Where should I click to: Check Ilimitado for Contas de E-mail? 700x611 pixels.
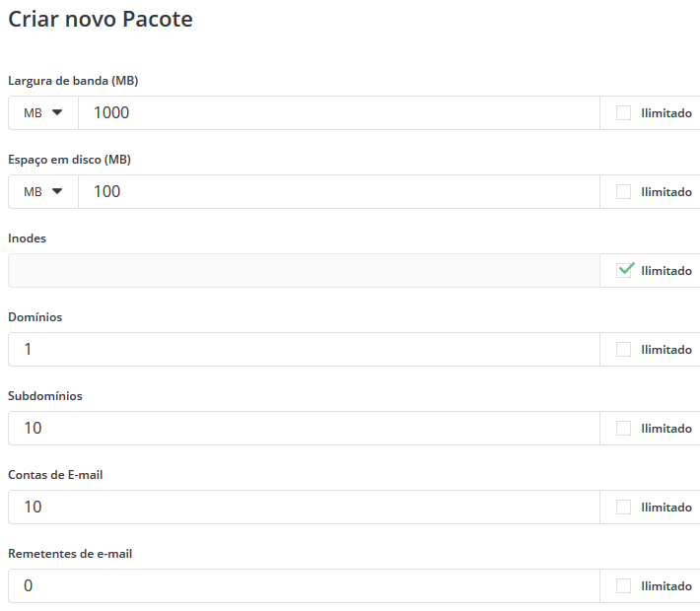(x=623, y=507)
